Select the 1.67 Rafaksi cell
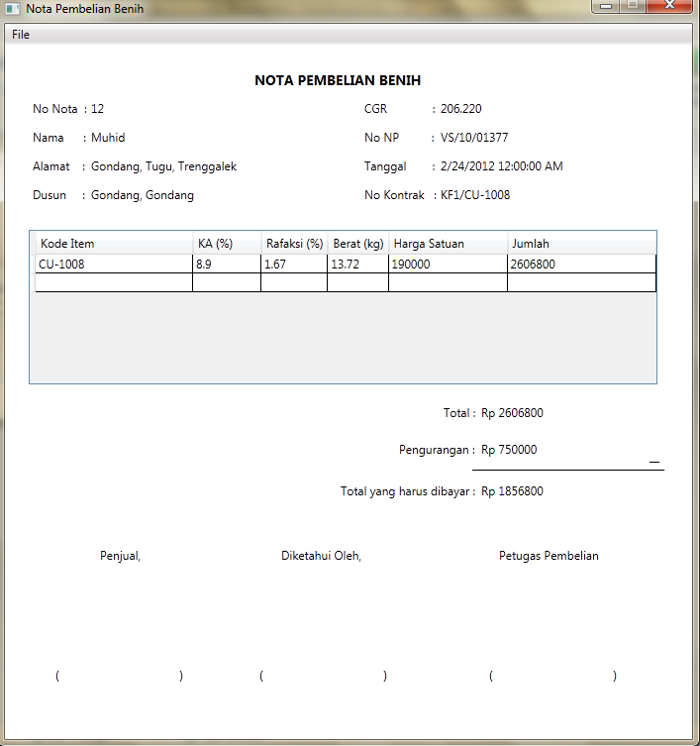The width and height of the screenshot is (700, 746). [294, 265]
